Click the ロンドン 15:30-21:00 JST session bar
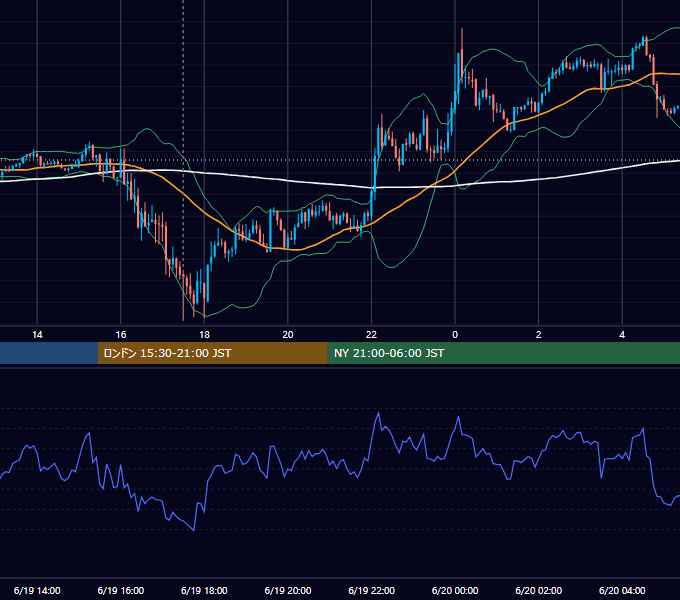680x600 pixels. [212, 353]
